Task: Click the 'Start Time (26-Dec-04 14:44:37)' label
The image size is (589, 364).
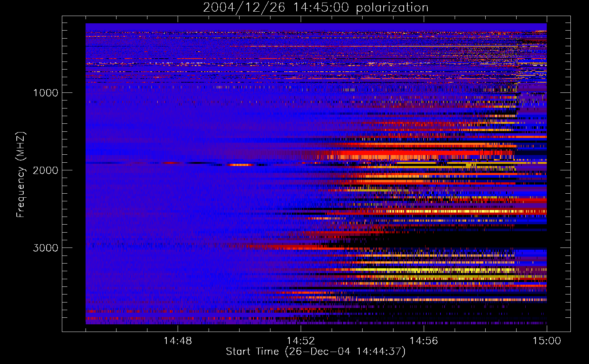Action: (316, 352)
